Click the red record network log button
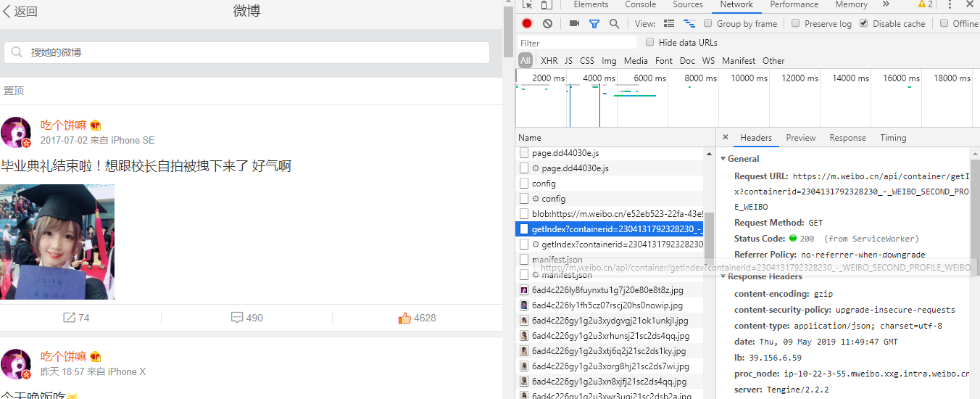980x399 pixels. [x=527, y=23]
